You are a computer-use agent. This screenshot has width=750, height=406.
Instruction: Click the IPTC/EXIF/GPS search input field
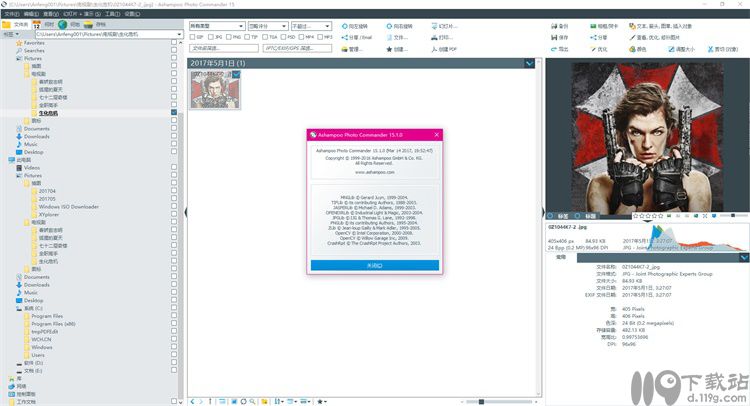tap(298, 48)
